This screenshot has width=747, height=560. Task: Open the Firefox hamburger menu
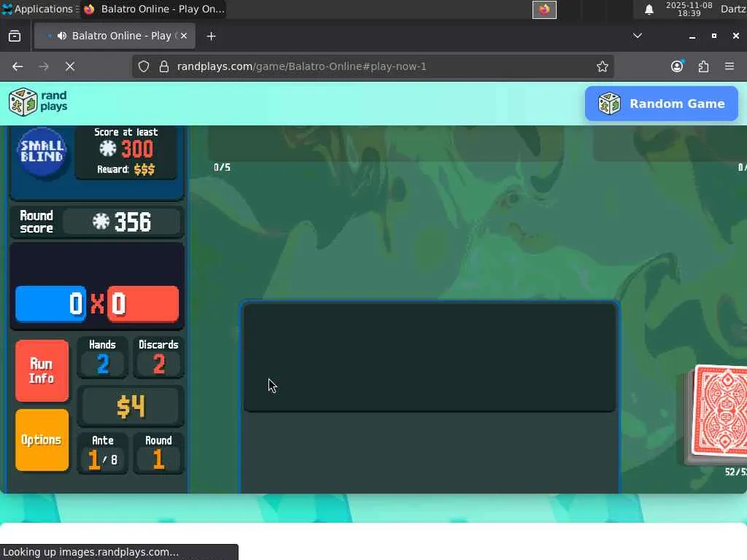729,66
